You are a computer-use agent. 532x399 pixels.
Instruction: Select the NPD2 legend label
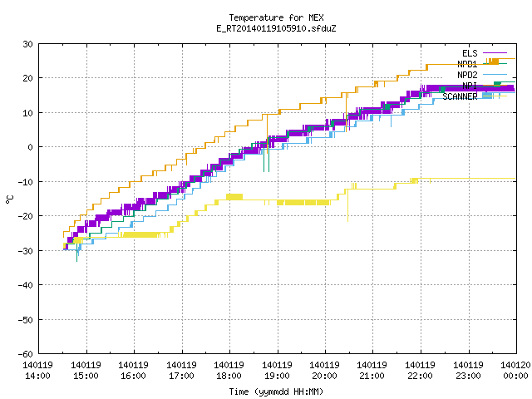[467, 75]
